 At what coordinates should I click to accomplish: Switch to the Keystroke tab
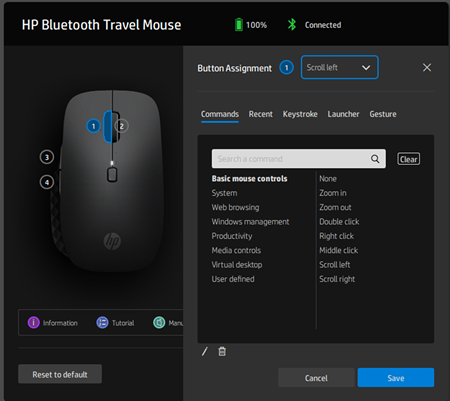click(300, 114)
